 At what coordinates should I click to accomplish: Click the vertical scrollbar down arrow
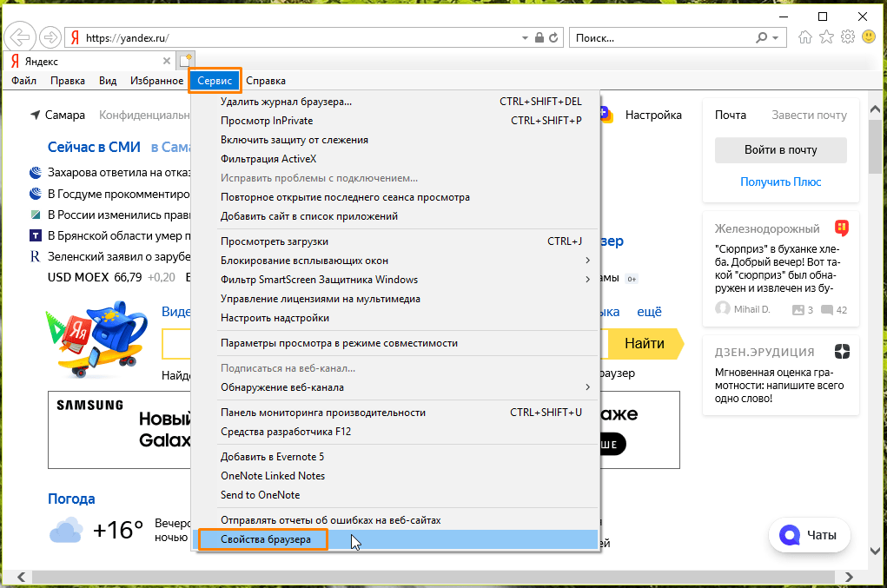click(x=875, y=551)
